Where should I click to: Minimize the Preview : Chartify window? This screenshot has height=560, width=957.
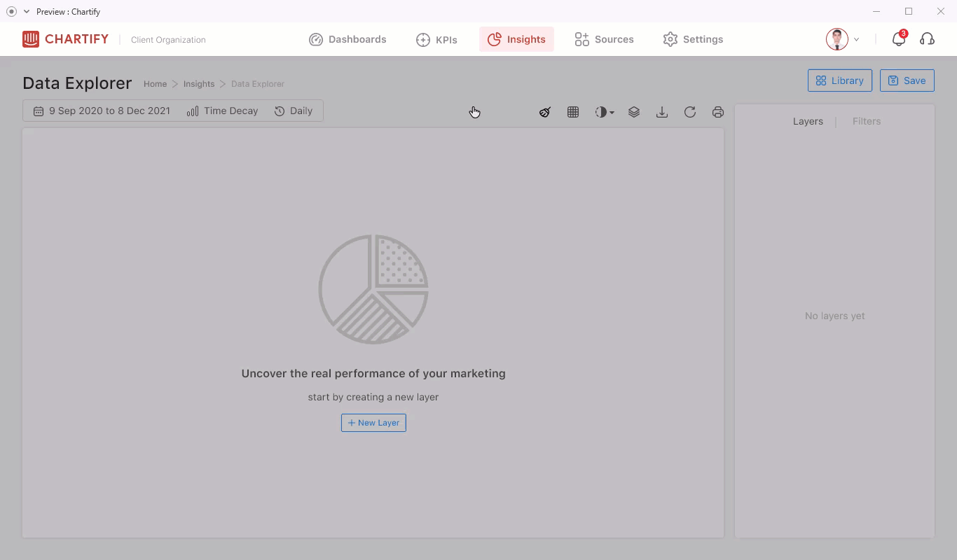(876, 11)
